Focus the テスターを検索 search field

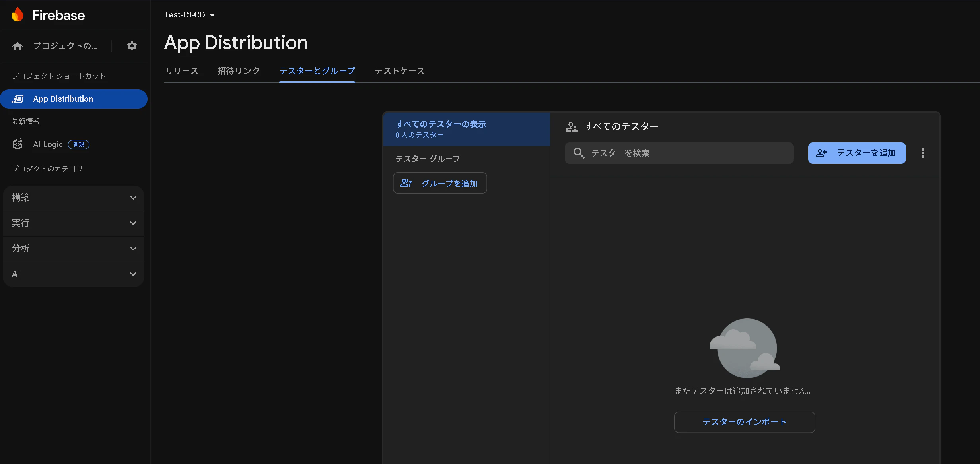point(679,153)
